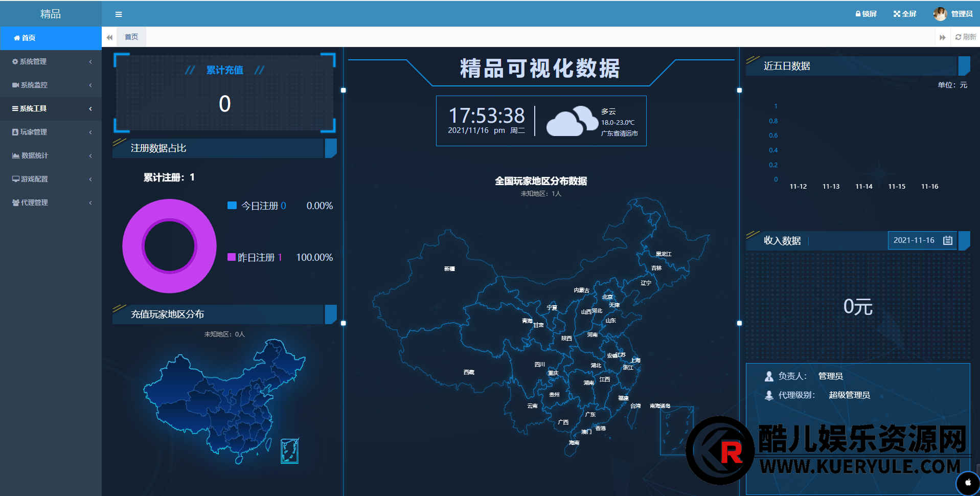
Task: Click the refresh (刷新) icon
Action: click(x=959, y=37)
